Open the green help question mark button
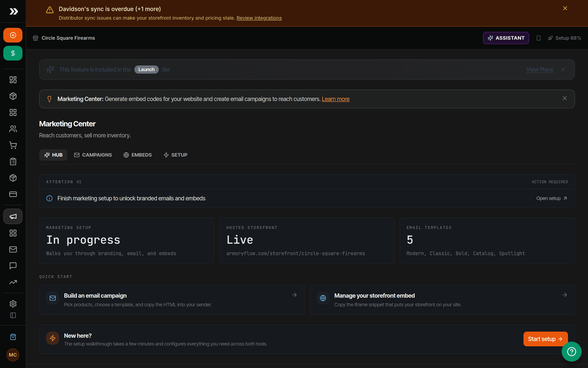 (571, 352)
